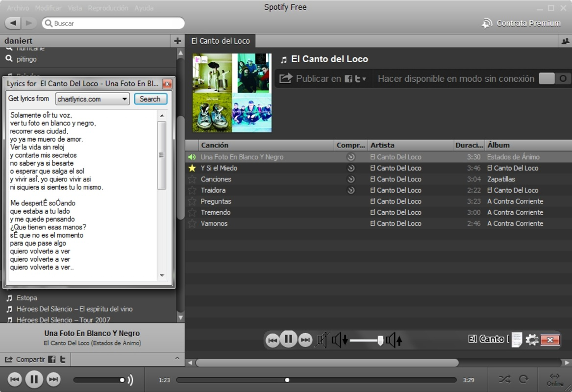Star the Canciones track
Viewport: 572px width, 392px height.
coord(192,179)
